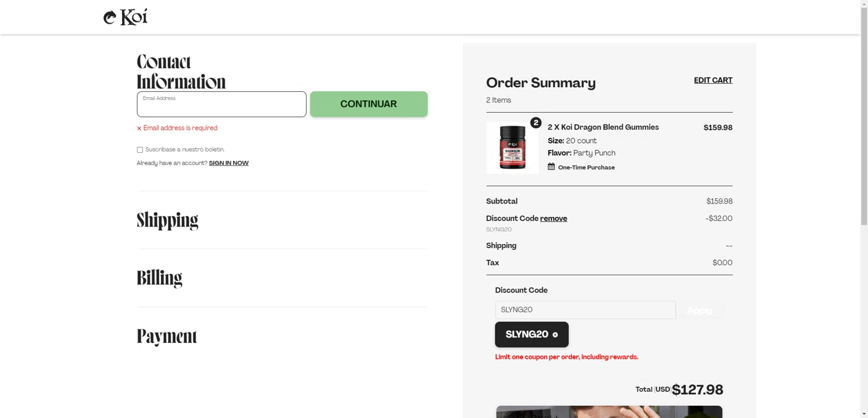Click the '2 X Koi Dragon Blend Gummies' title
The image size is (868, 418).
point(603,127)
